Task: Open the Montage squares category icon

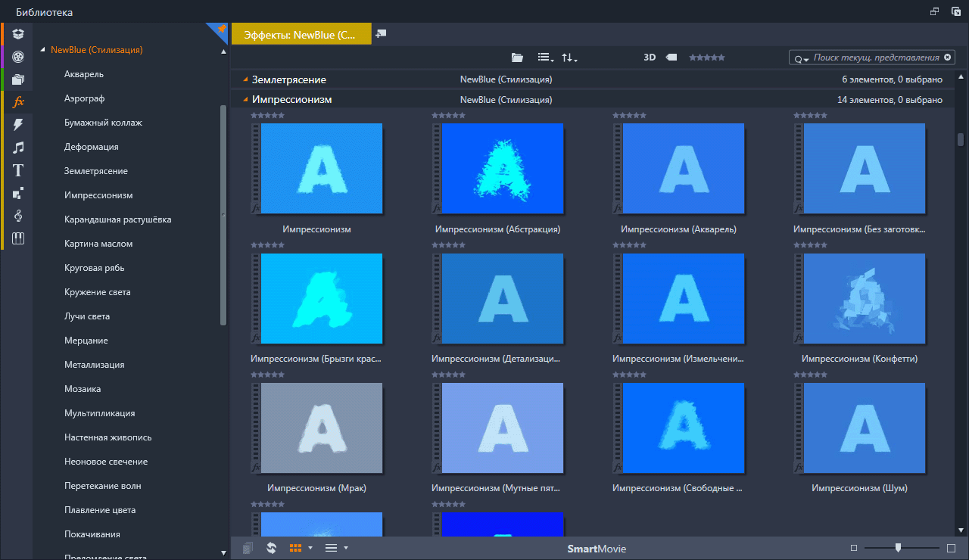Action: [18, 193]
